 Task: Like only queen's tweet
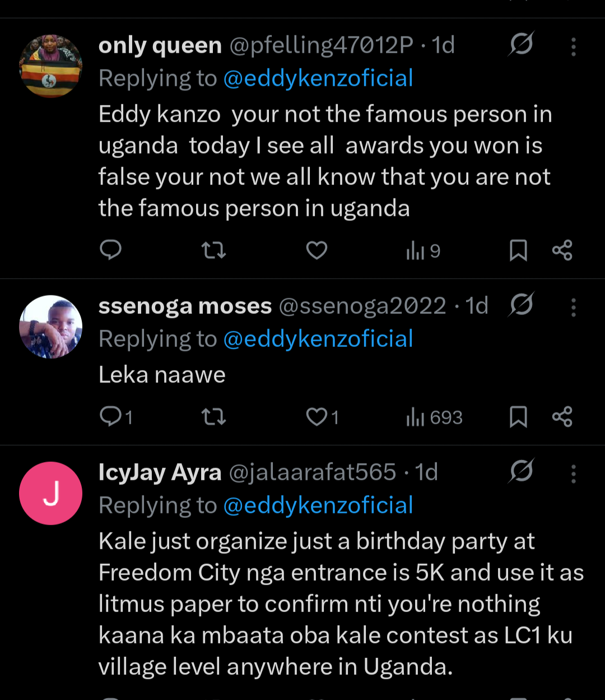[x=317, y=250]
